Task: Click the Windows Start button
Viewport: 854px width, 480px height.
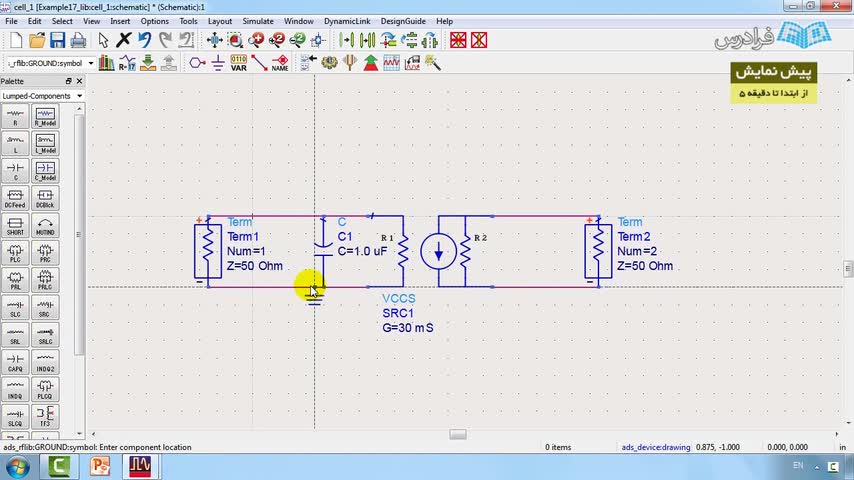Action: [17, 467]
